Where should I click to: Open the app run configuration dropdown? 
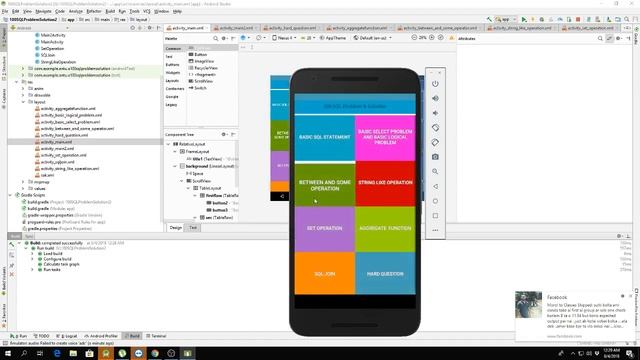point(505,19)
